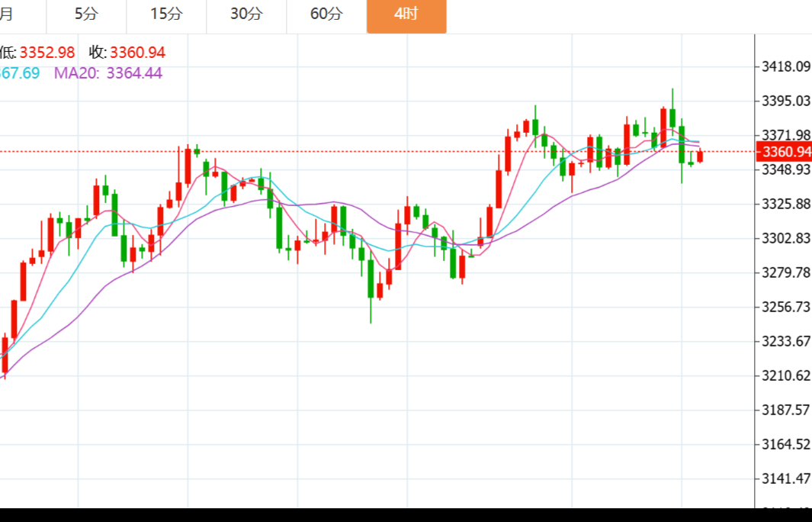Click the 3256.73 price axis label
The height and width of the screenshot is (522, 812).
tap(785, 307)
